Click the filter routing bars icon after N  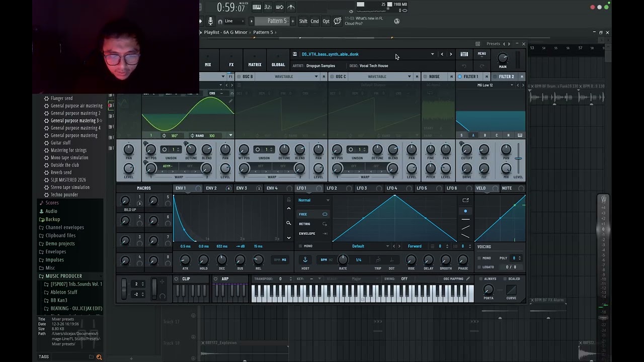coord(520,135)
